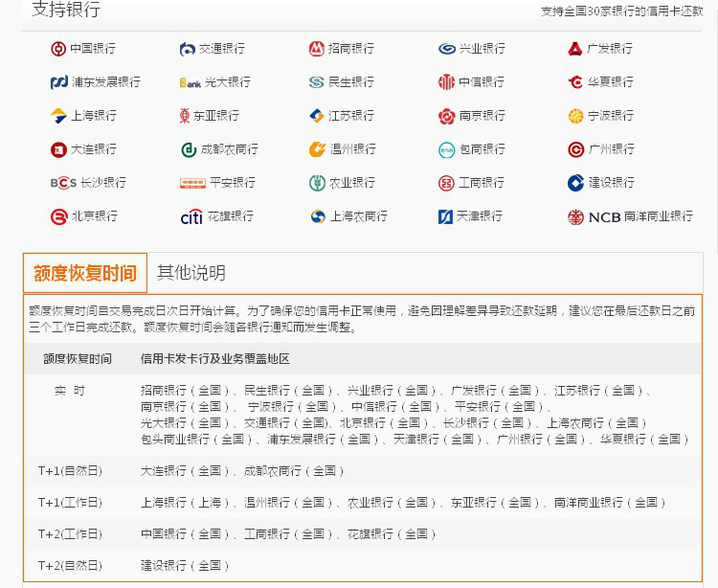This screenshot has height=588, width=718.
Task: Click the 东亚银行 red logo icon
Action: (x=185, y=116)
